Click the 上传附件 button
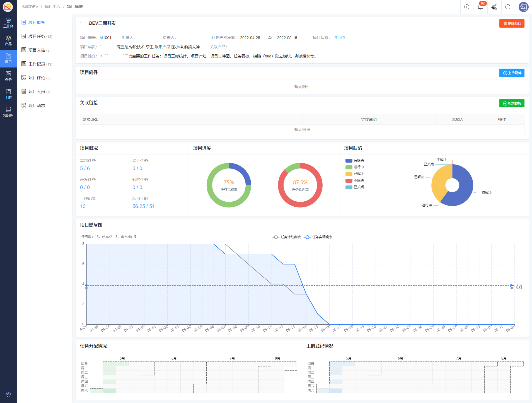The image size is (532, 403). pyautogui.click(x=512, y=73)
